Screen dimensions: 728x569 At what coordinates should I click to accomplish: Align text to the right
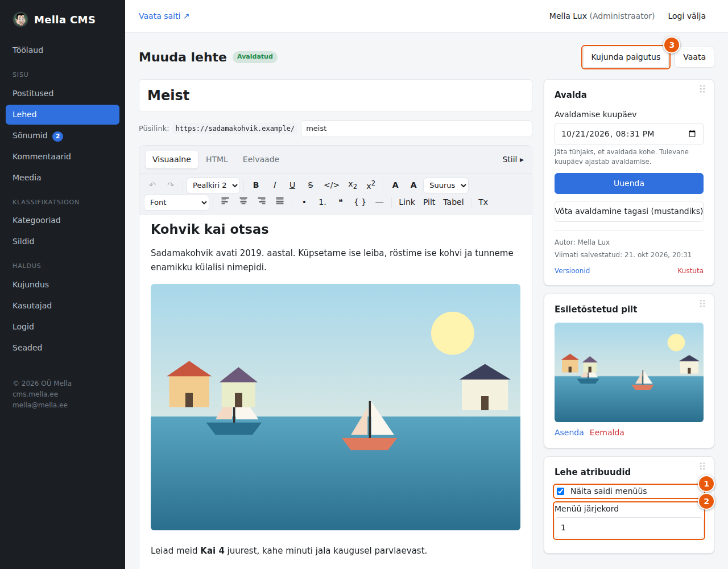coord(262,202)
